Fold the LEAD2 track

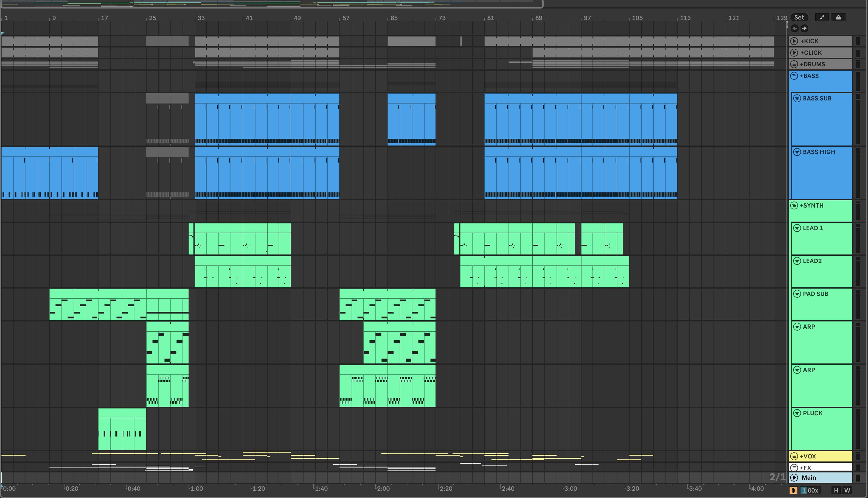797,261
